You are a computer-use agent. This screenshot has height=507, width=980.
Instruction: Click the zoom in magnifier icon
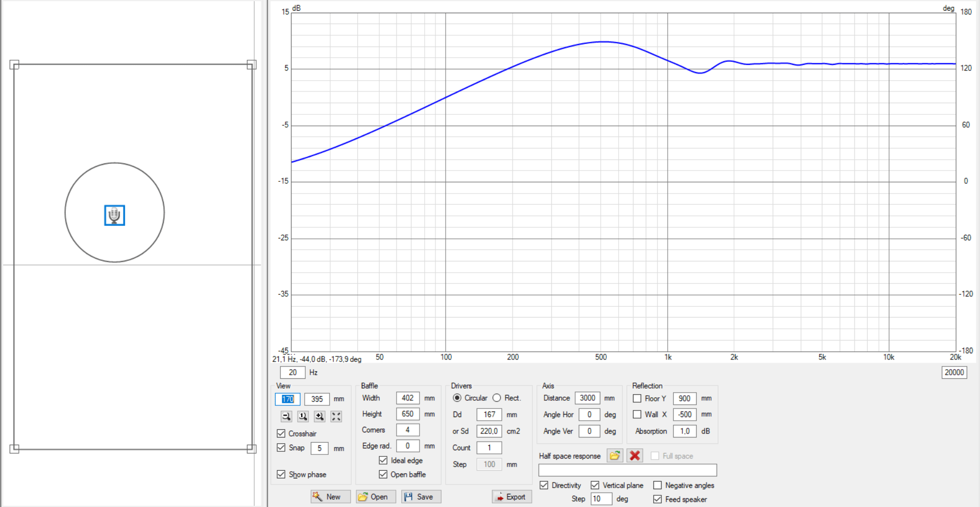(320, 417)
